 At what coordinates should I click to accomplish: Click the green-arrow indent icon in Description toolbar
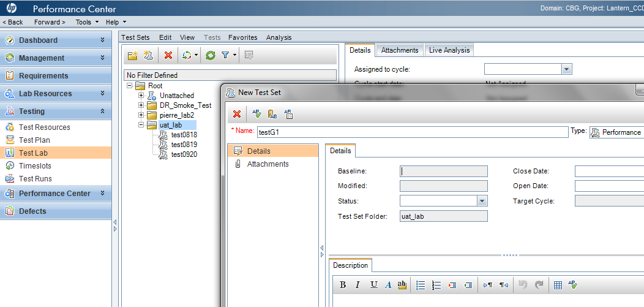point(468,285)
